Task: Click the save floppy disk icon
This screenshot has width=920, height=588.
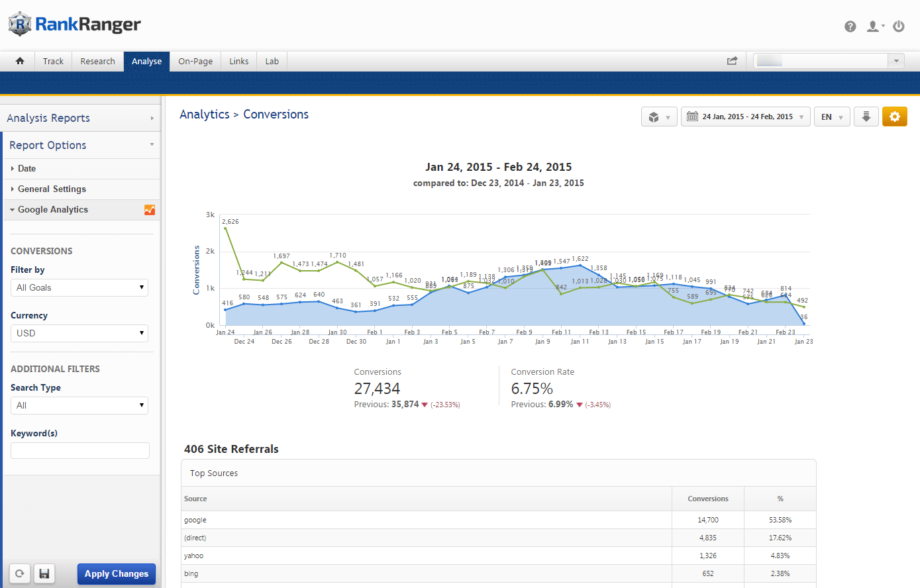Action: pyautogui.click(x=44, y=573)
